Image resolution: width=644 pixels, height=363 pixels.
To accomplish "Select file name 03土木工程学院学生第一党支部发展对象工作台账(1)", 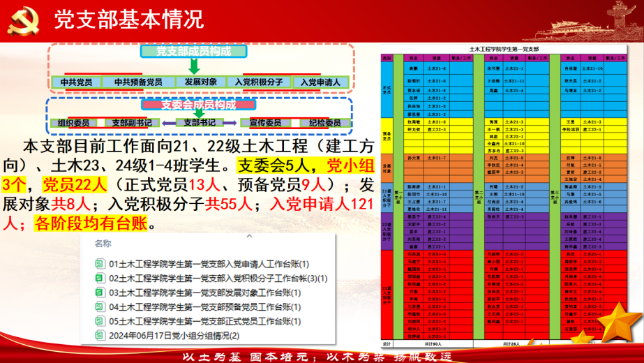I will (x=205, y=292).
